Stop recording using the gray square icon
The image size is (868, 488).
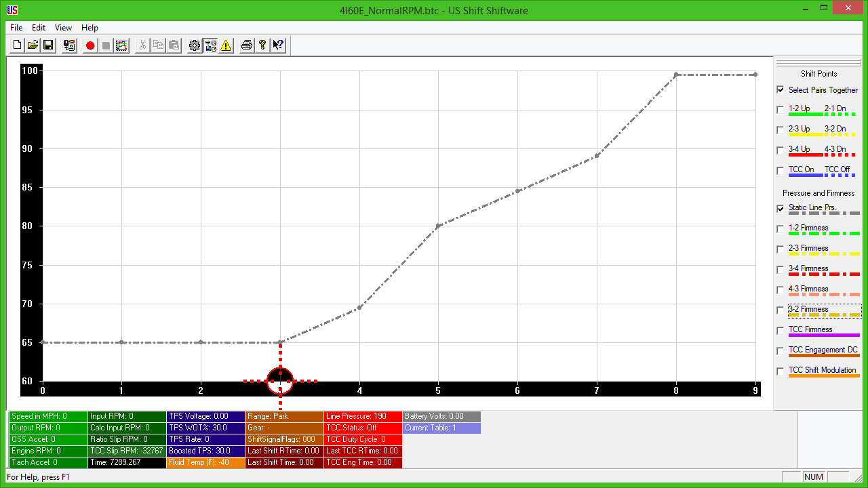point(104,45)
